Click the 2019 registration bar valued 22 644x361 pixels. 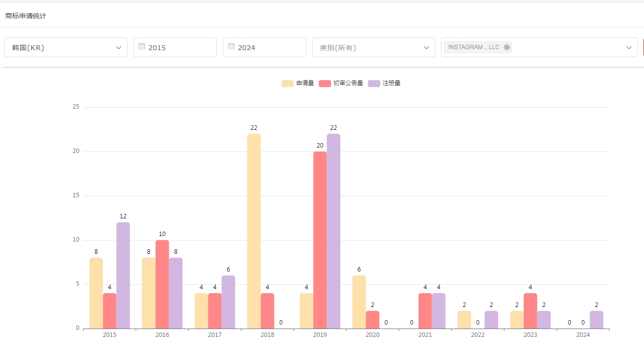click(333, 231)
